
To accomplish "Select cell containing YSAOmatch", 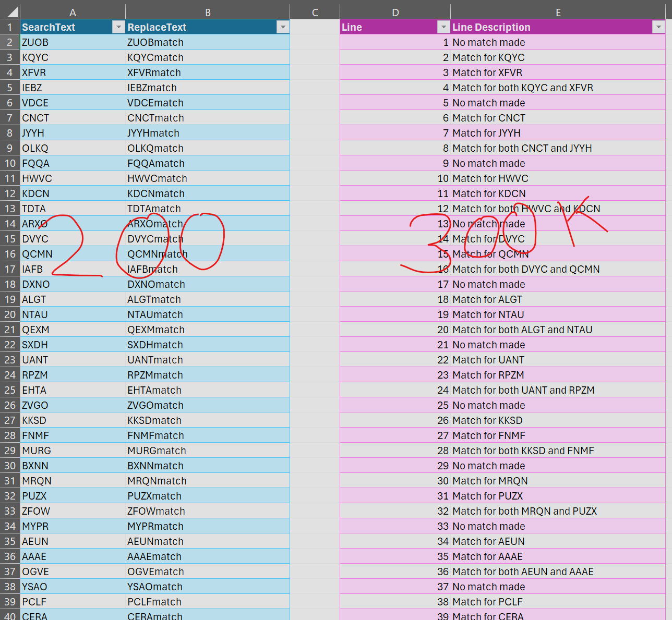I will coord(208,587).
